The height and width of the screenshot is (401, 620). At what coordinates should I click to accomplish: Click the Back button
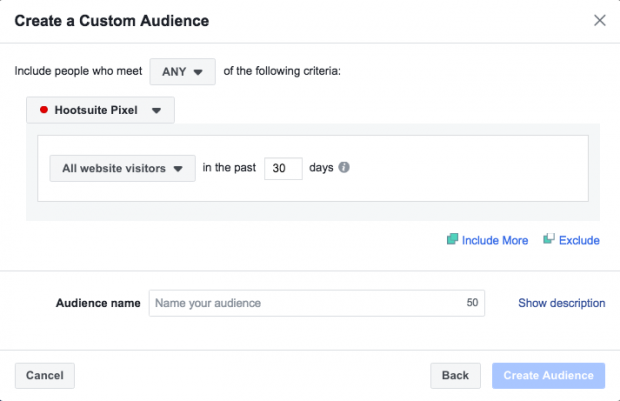[456, 376]
